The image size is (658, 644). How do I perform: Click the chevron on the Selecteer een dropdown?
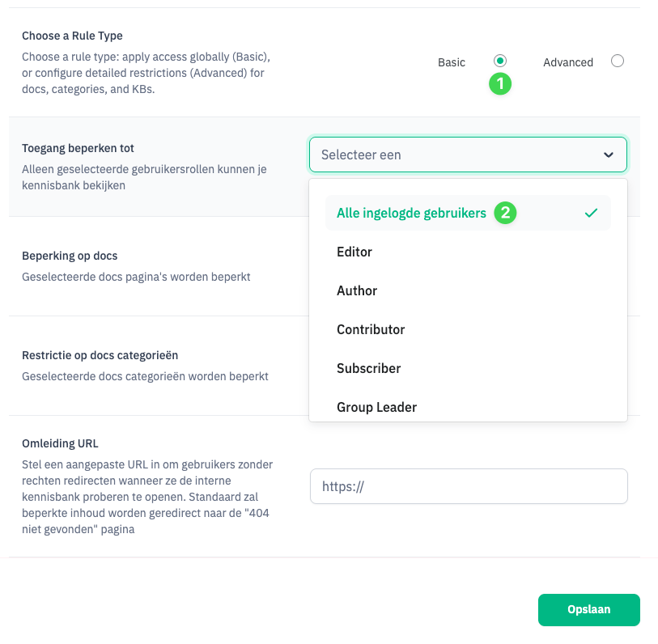tap(609, 154)
